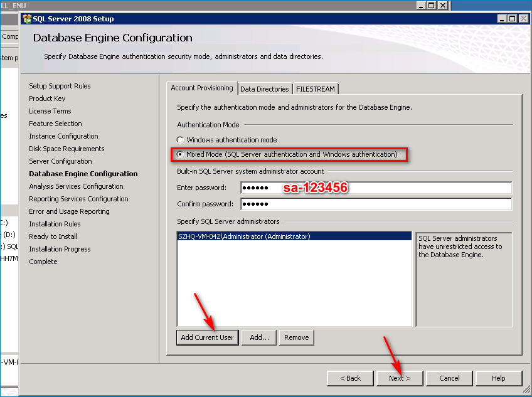Minimize the background LL_ENU window
Image resolution: width=532 pixels, height=397 pixels.
click(422, 6)
